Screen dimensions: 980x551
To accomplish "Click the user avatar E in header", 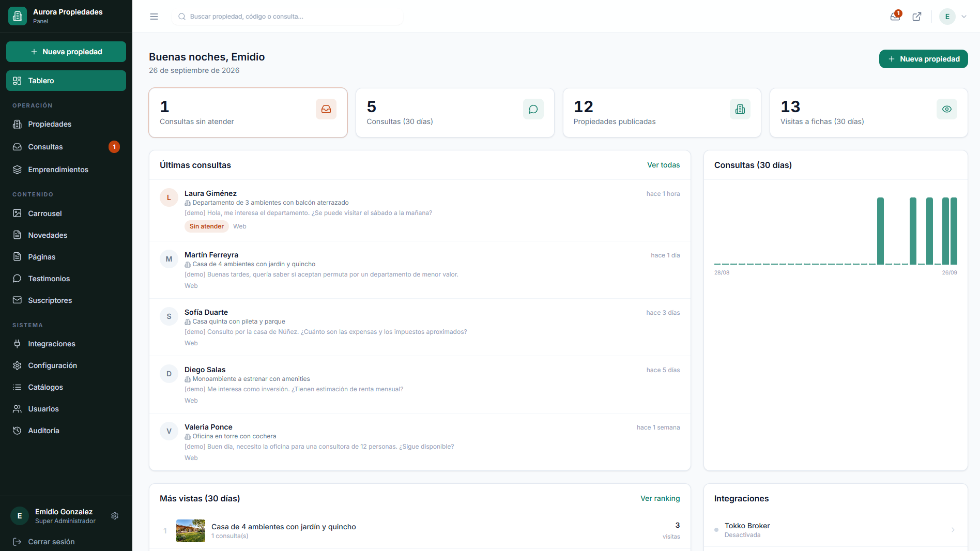I will click(x=947, y=17).
